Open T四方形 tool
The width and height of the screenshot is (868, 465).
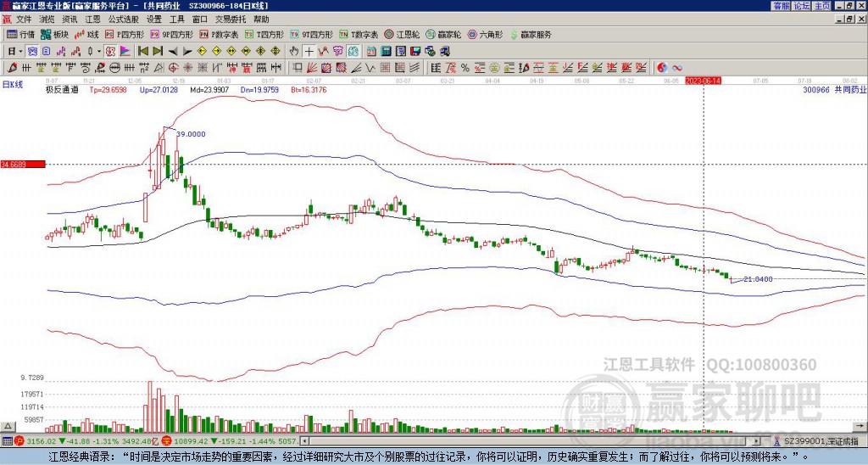click(x=264, y=34)
